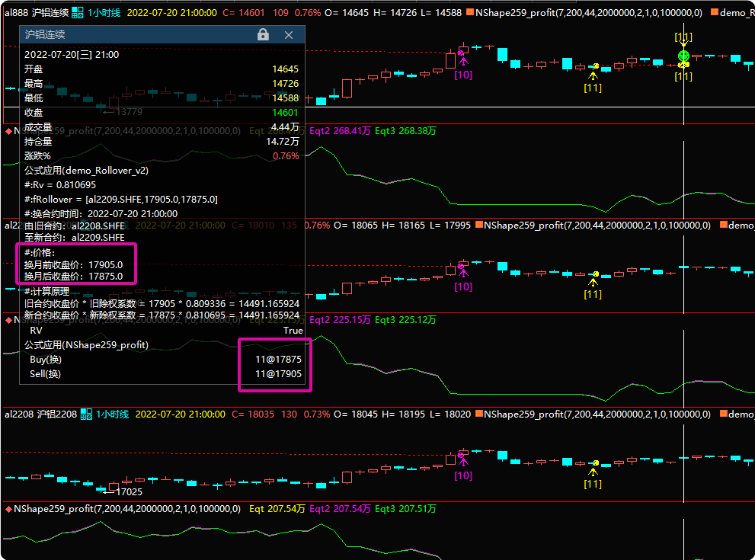Click the red diamond before bottom NShape259_profit indicator
This screenshot has width=755, height=560.
click(x=8, y=508)
